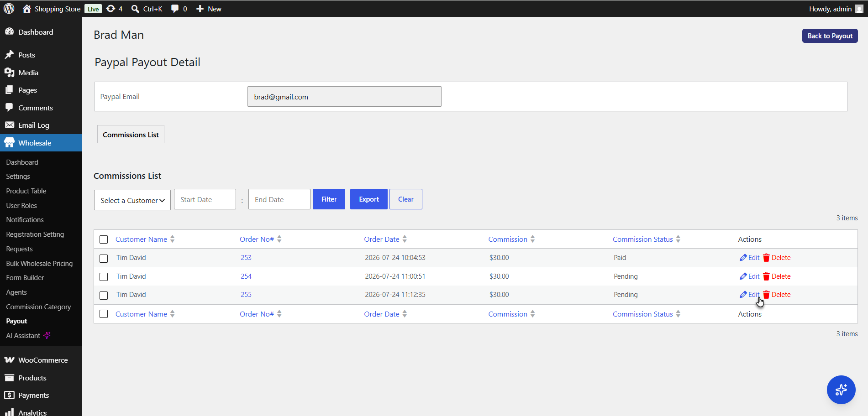Open Commission Category submenu item
868x416 pixels.
pos(38,307)
